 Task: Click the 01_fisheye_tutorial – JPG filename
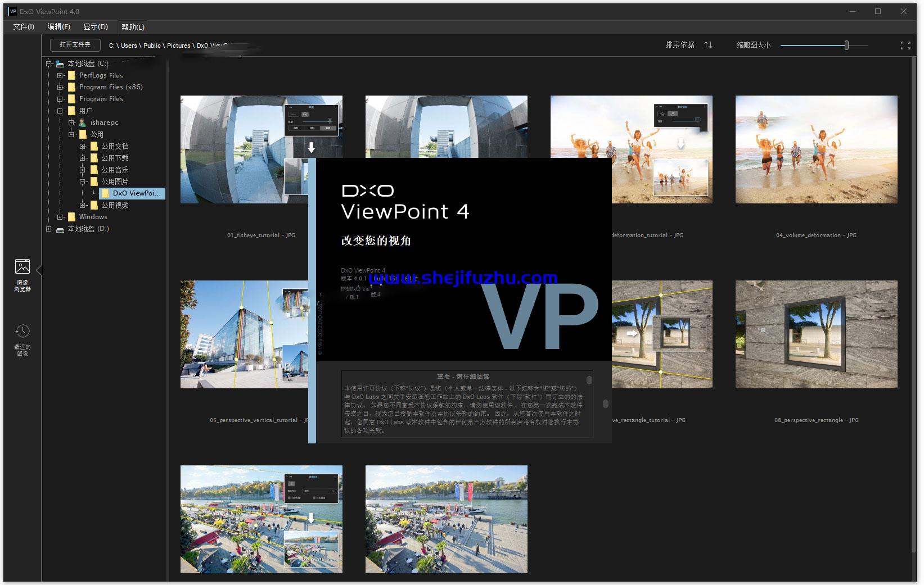tap(261, 235)
